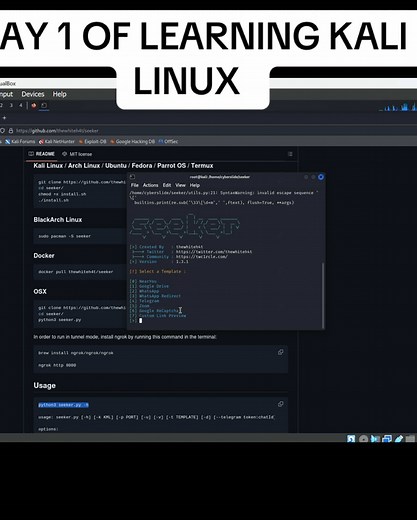Click the terminal vertical scrollbar
Screen dimensions: 417x520
(323, 295)
